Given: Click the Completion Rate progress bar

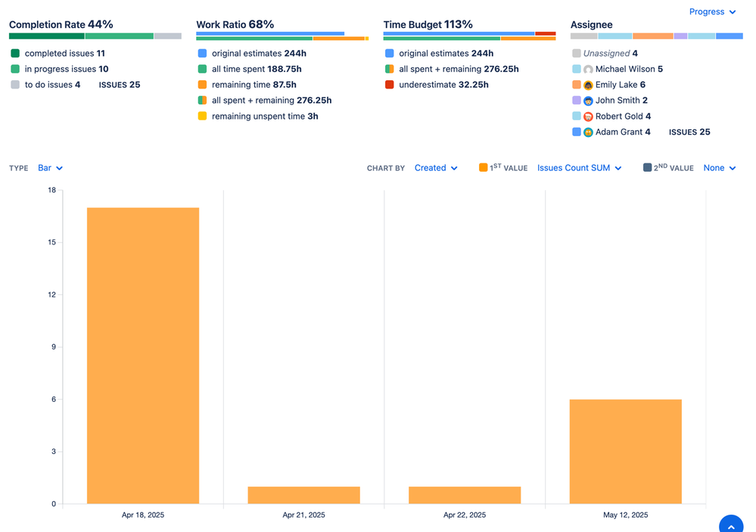Looking at the screenshot, I should coord(95,36).
